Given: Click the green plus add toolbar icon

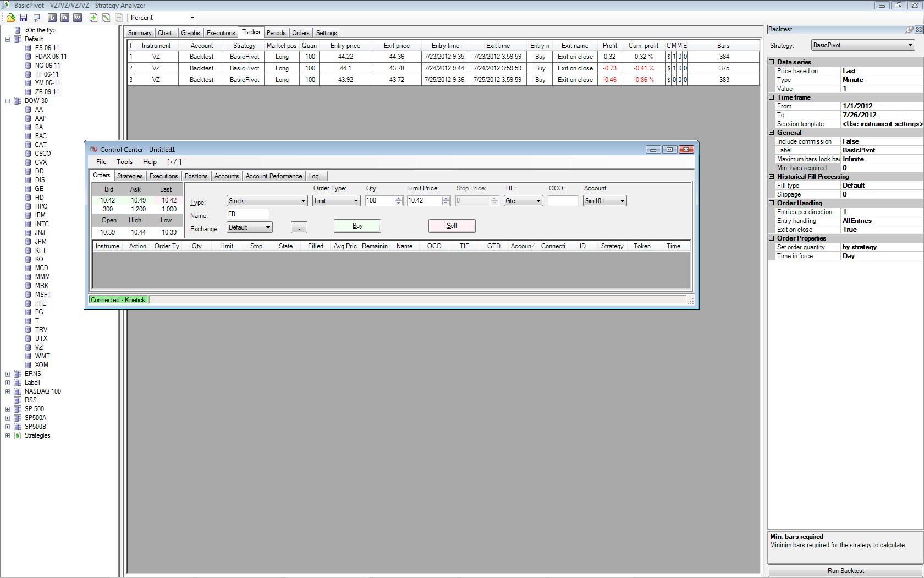Looking at the screenshot, I should (94, 18).
